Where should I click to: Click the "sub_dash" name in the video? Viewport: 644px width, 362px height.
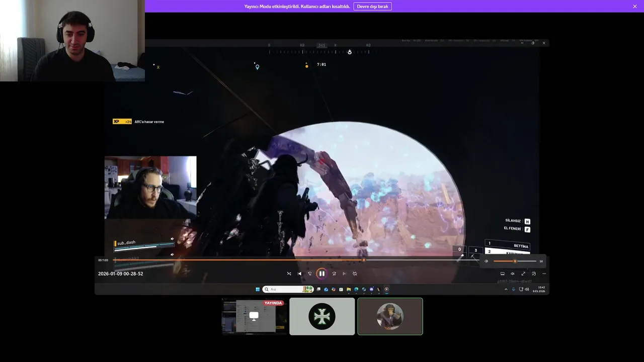(x=126, y=242)
